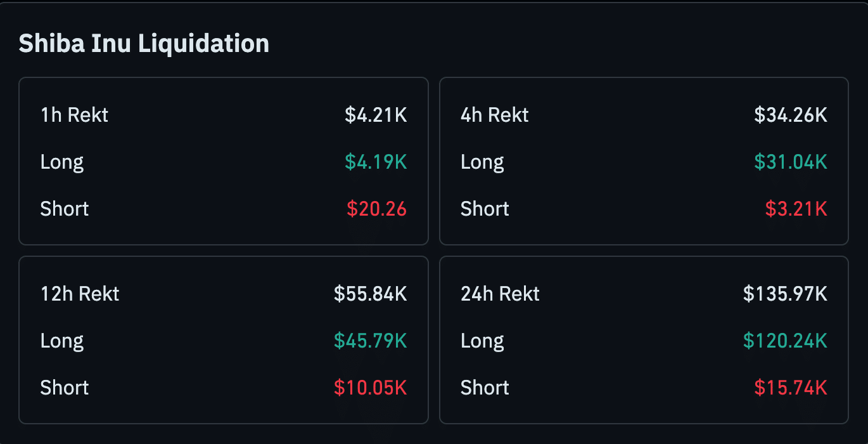Screen dimensions: 868x444
Task: Select the 4h Rekt total $34.26K
Action: click(x=790, y=115)
